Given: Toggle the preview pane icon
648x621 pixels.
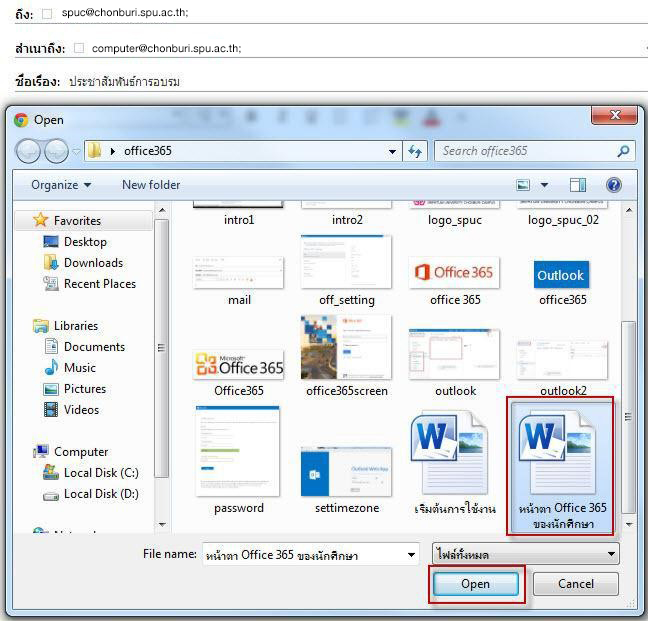Looking at the screenshot, I should coord(578,185).
